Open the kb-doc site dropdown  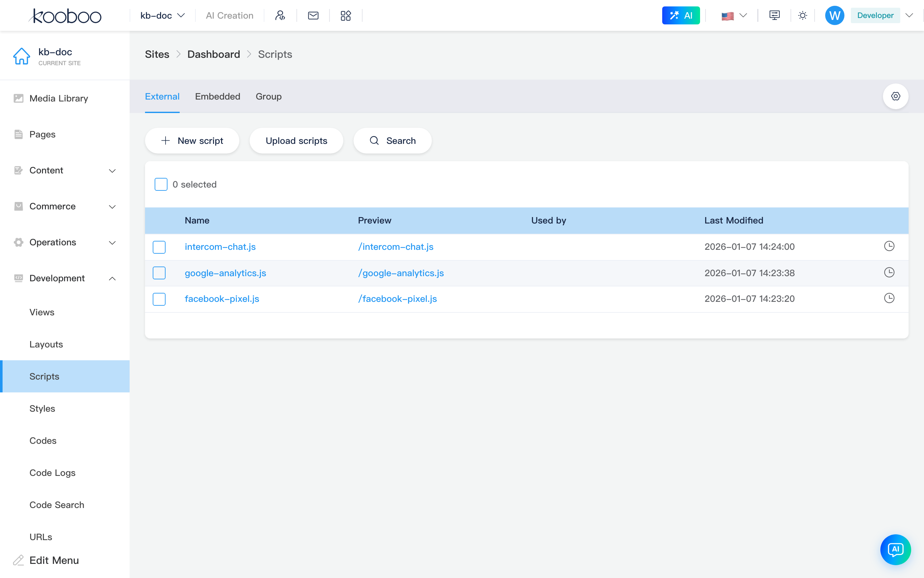163,15
